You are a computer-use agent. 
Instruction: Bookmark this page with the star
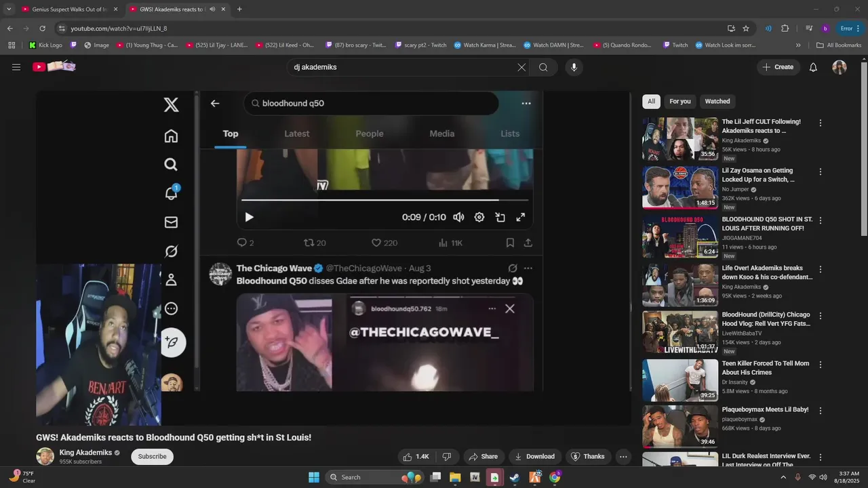[x=746, y=28]
